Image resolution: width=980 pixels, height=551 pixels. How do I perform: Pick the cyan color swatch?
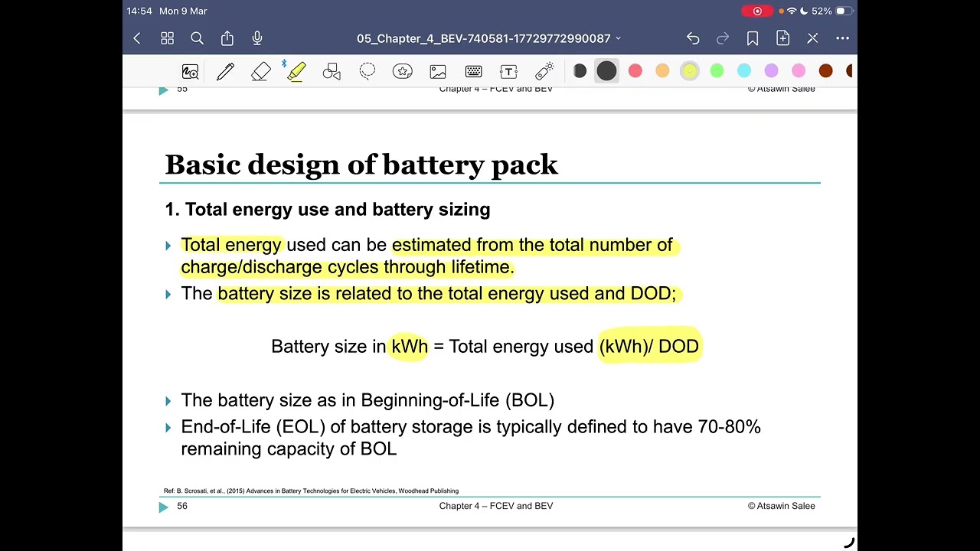tap(744, 71)
